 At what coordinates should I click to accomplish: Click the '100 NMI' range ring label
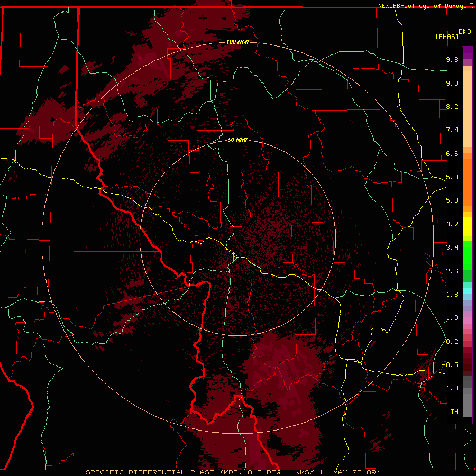(x=237, y=42)
